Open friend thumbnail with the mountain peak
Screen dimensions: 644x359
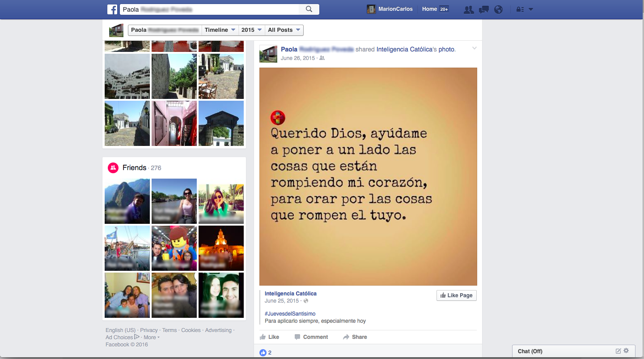127,201
